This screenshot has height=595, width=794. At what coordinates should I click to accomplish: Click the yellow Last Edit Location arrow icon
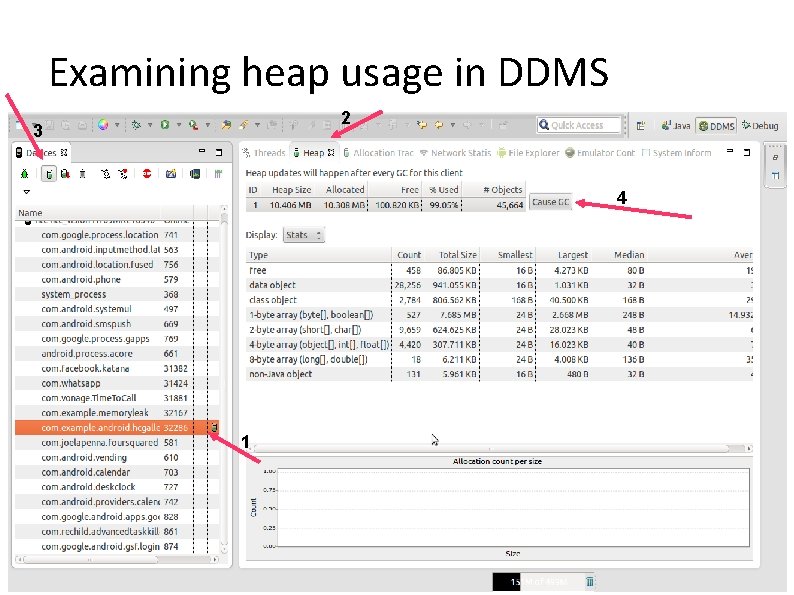coord(422,125)
